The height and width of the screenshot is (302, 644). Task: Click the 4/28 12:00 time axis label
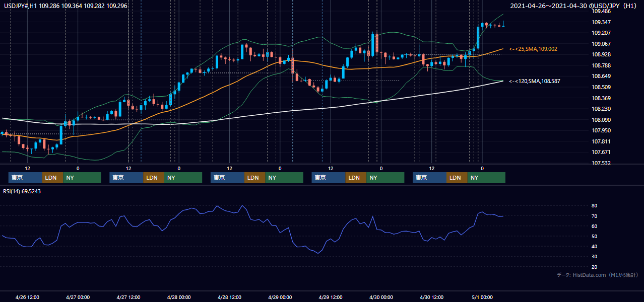[229, 297]
